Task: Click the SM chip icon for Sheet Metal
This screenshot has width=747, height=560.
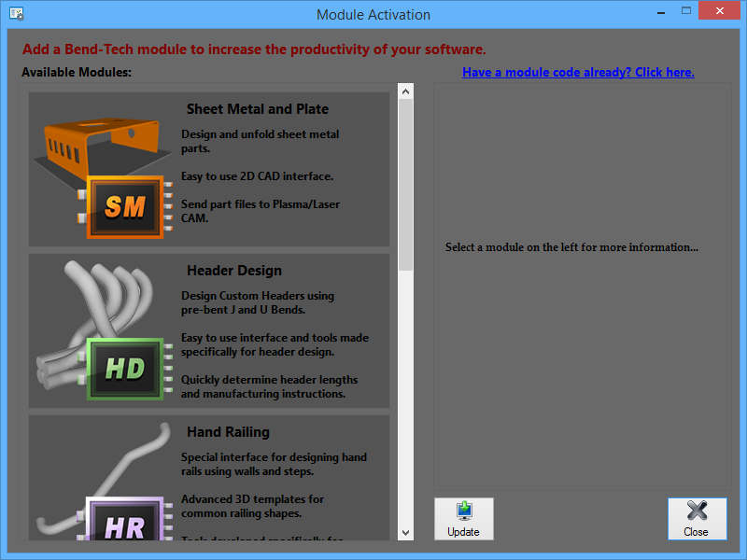Action: pos(125,206)
